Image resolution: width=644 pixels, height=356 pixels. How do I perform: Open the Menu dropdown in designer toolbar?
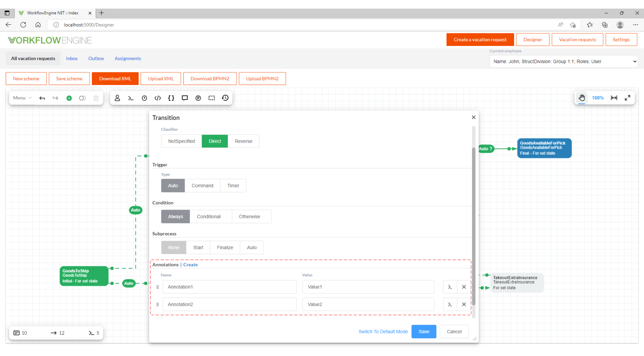pyautogui.click(x=22, y=98)
